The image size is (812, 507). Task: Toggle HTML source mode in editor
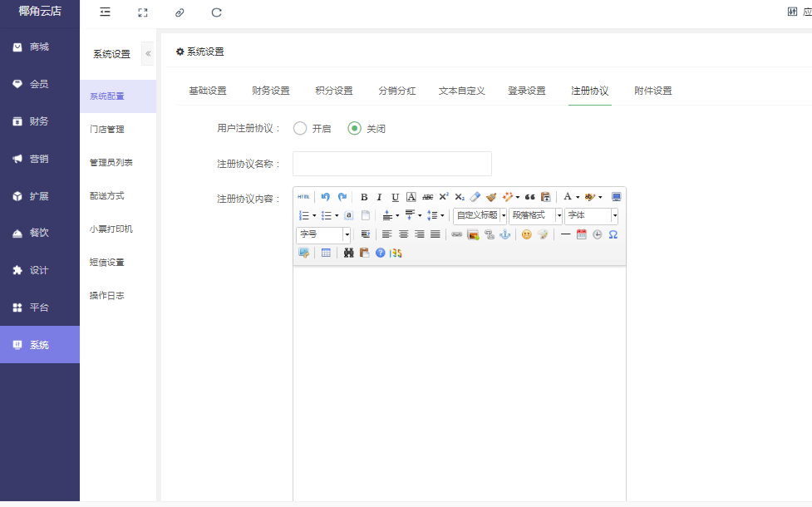coord(303,197)
